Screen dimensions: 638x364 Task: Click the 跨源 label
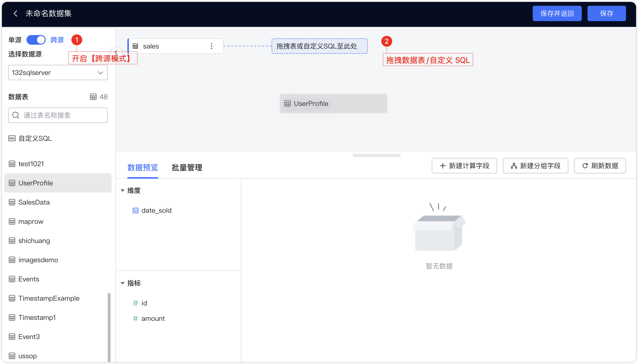57,40
